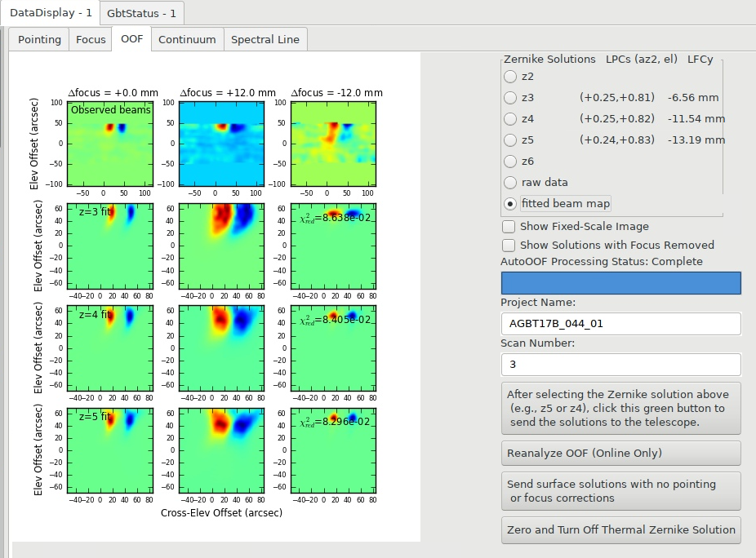Switch display to raw data
Image resolution: width=756 pixels, height=558 pixels.
(x=510, y=183)
